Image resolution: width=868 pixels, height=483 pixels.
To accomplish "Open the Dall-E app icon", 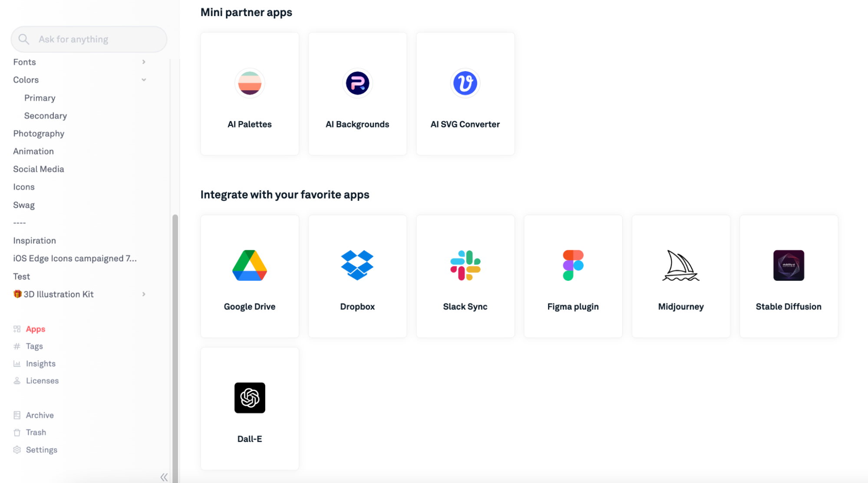I will click(249, 398).
